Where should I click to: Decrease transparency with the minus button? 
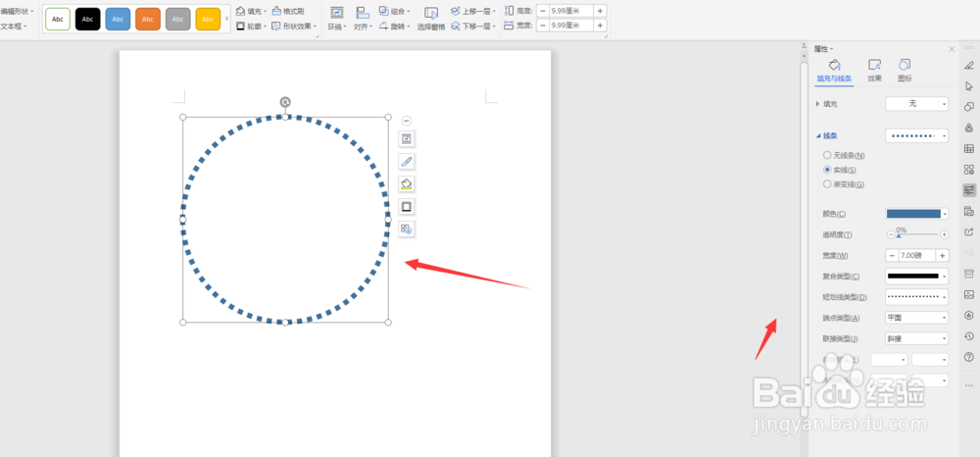tap(891, 234)
